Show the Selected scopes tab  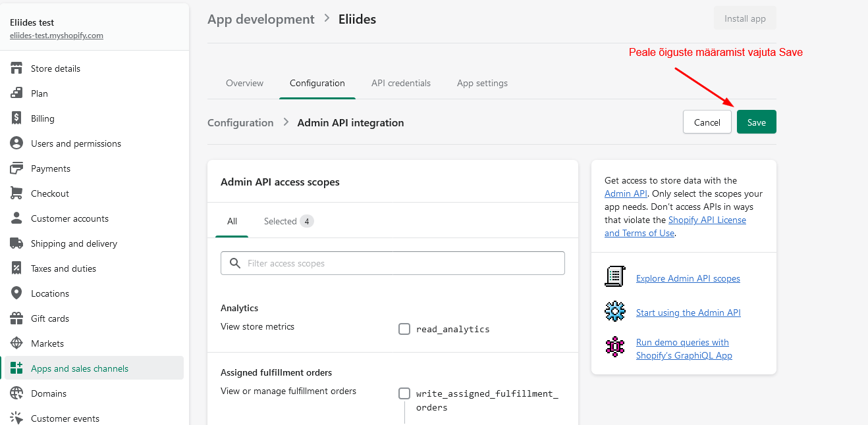click(288, 221)
